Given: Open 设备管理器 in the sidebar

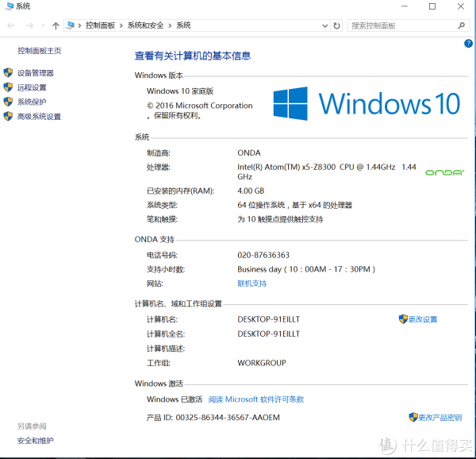Looking at the screenshot, I should [x=36, y=73].
